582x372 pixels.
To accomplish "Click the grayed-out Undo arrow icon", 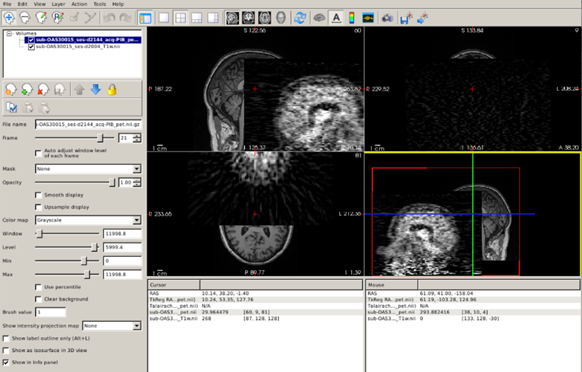I will pos(109,17).
